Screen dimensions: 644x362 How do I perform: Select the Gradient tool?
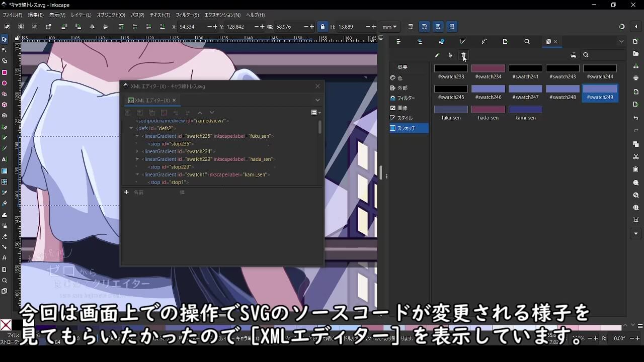[5, 171]
